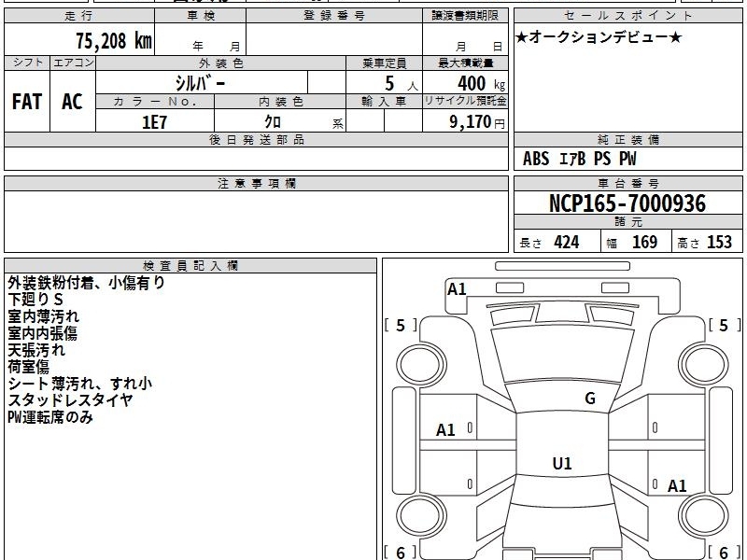Select the 純正装備 header

tap(628, 140)
